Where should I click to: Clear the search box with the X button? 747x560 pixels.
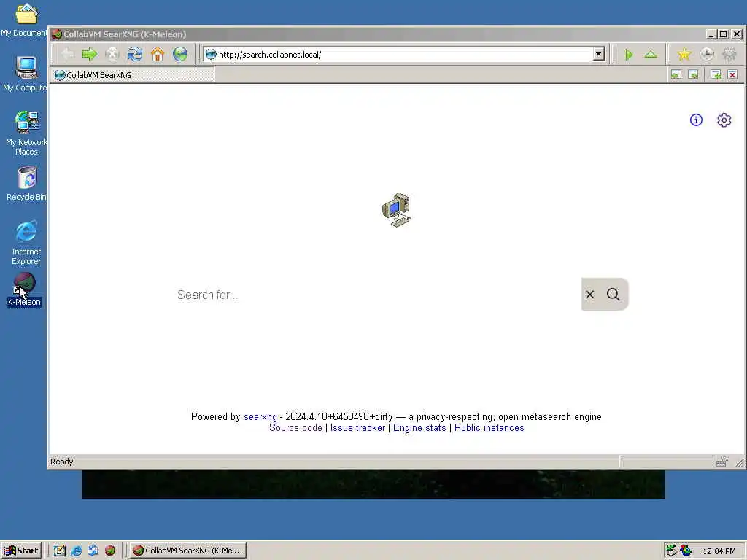589,295
